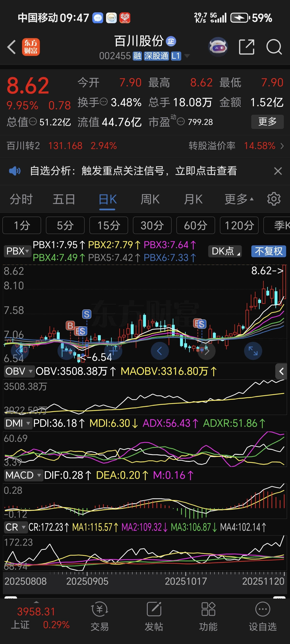Viewport: 290px width, 644px height.
Task: Move chart left with arrow button
Action: (160, 351)
